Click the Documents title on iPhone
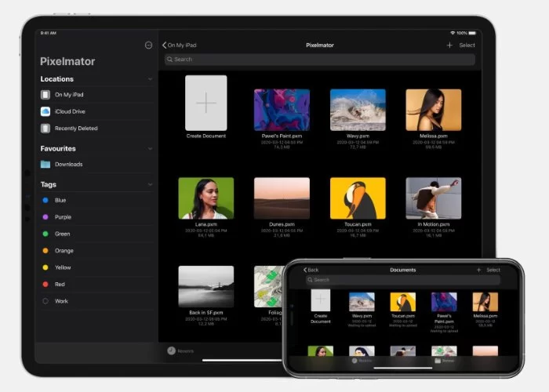Screen dimensions: 549x392 point(403,270)
